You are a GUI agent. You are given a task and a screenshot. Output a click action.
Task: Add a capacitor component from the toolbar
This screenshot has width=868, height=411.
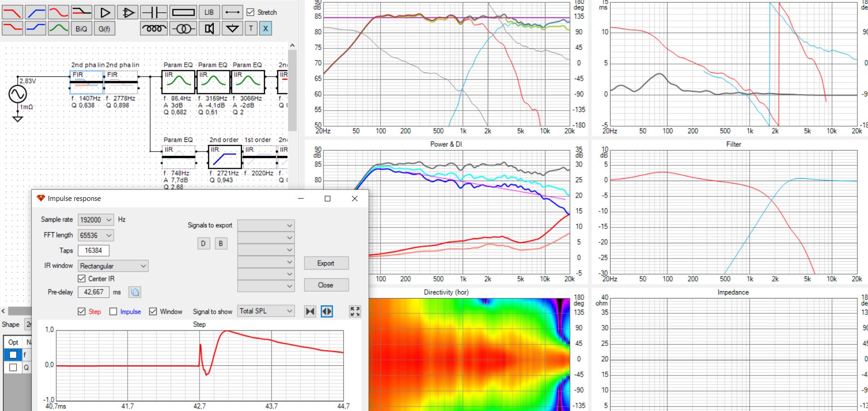coord(153,12)
